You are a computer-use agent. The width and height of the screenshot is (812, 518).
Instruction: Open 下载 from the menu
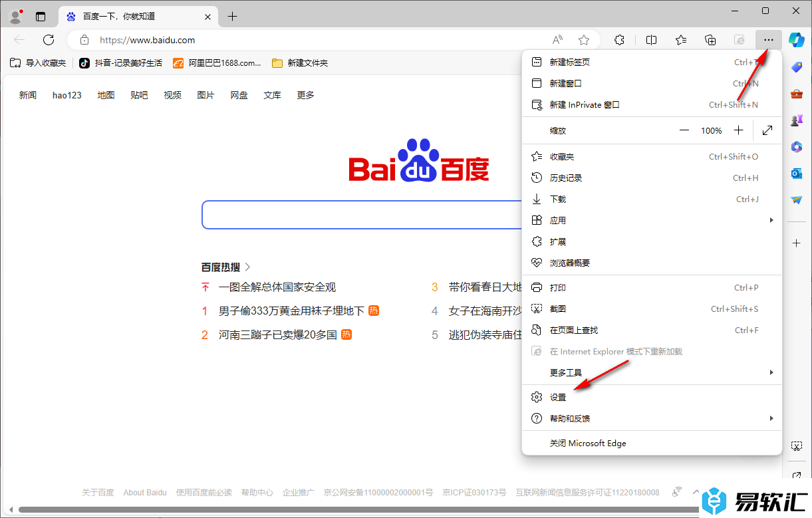pos(652,199)
